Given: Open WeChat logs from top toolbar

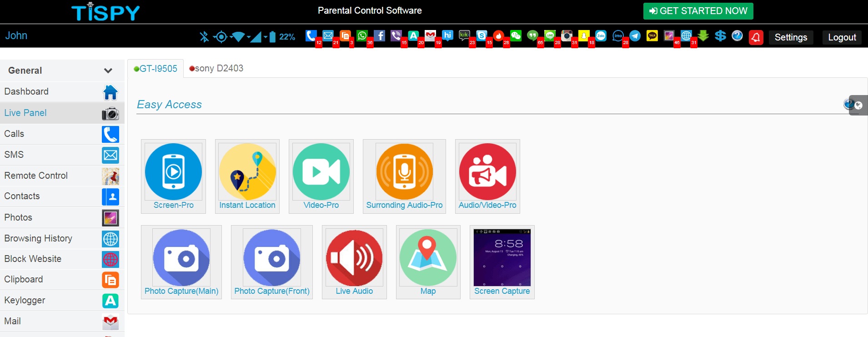Looking at the screenshot, I should point(516,35).
